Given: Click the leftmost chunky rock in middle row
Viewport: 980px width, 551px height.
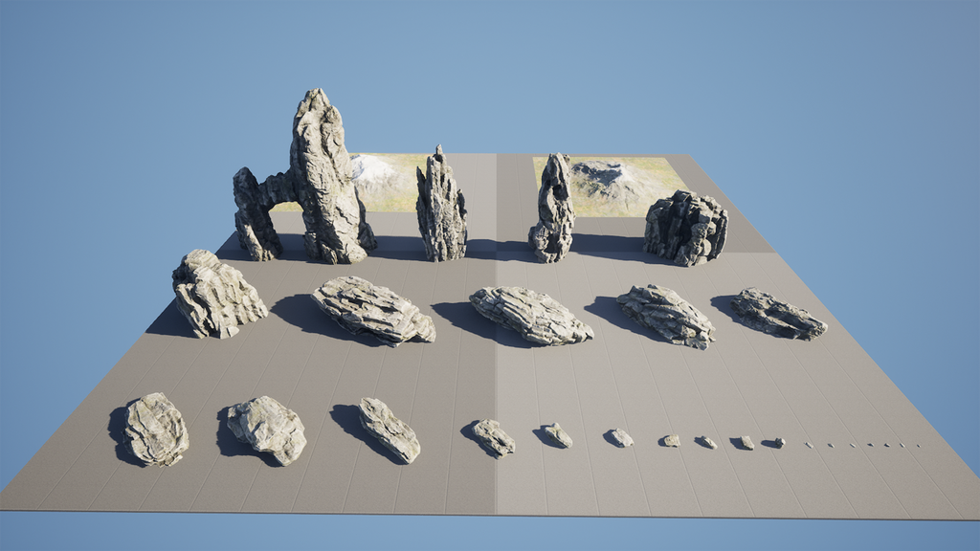Looking at the screenshot, I should coord(216,296).
